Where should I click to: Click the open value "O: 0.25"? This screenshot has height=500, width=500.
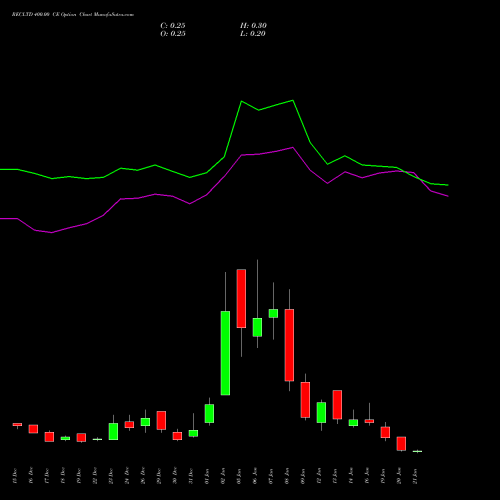click(x=173, y=34)
